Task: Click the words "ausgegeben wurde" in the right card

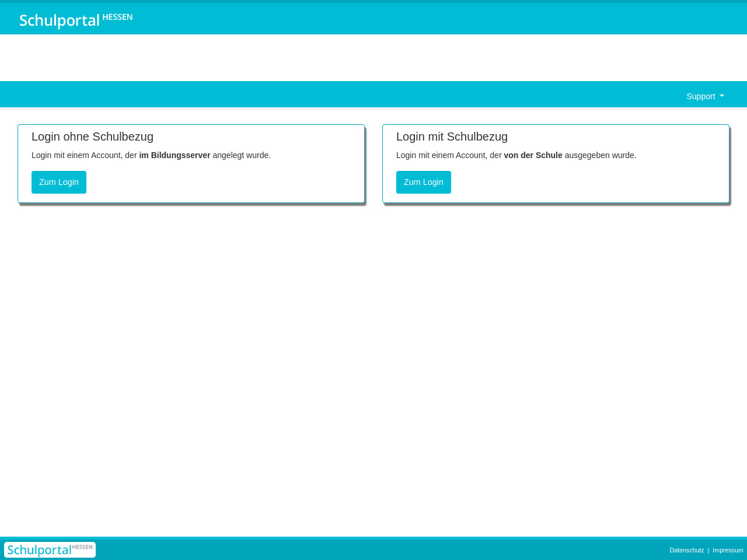Action: (600, 155)
